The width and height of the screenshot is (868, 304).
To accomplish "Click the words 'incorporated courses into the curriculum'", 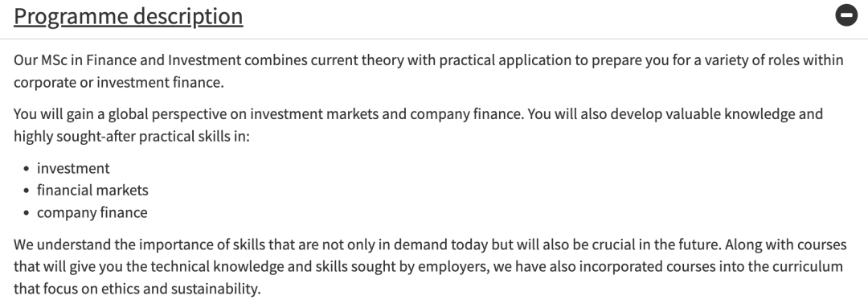I will (x=710, y=267).
